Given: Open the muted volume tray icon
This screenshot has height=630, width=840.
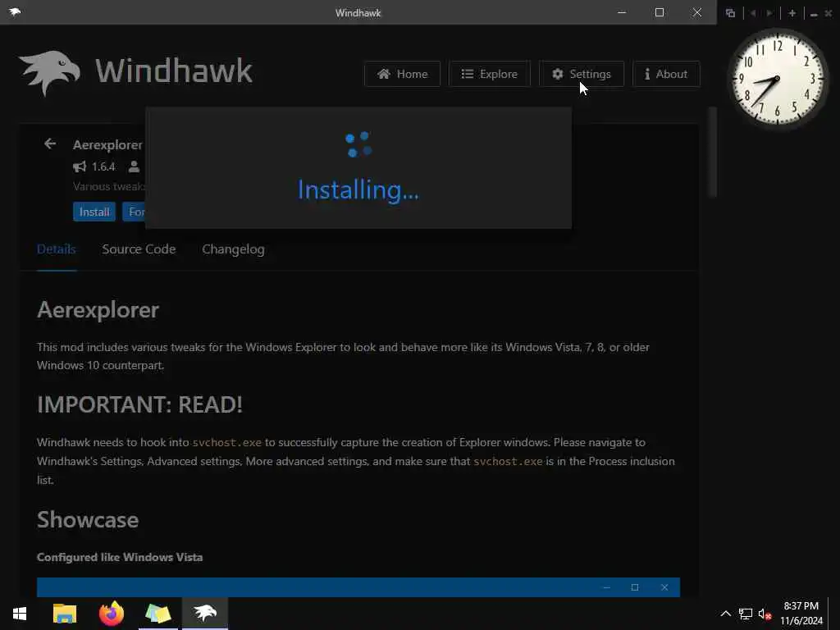Looking at the screenshot, I should (765, 614).
